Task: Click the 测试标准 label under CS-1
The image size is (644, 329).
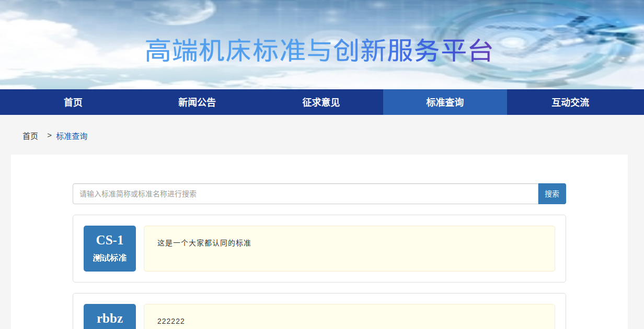Action: pos(110,258)
